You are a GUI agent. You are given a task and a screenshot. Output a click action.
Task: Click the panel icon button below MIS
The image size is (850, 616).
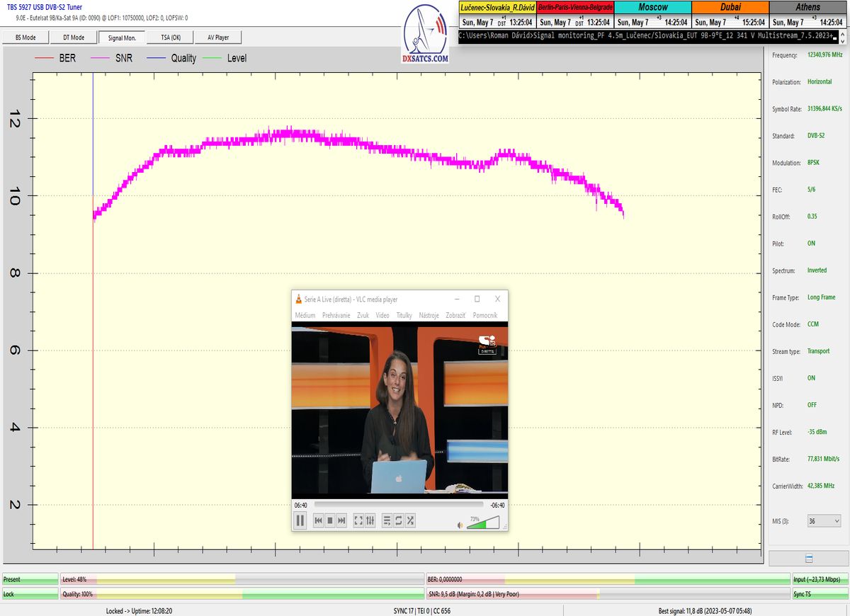tap(808, 559)
